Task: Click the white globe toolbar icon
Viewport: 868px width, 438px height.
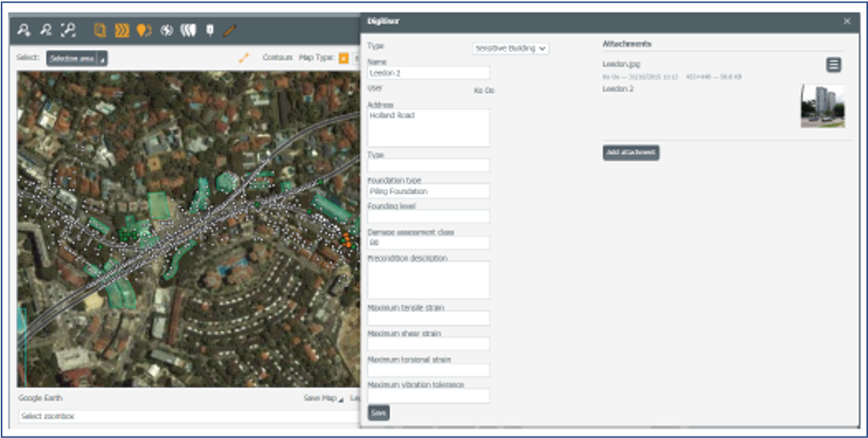Action: pyautogui.click(x=166, y=30)
